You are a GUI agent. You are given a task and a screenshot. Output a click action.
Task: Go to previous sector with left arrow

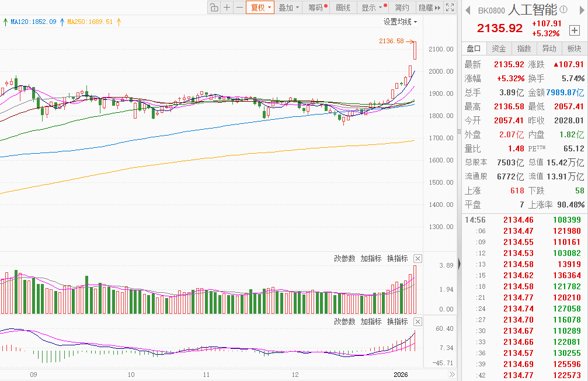pos(468,10)
